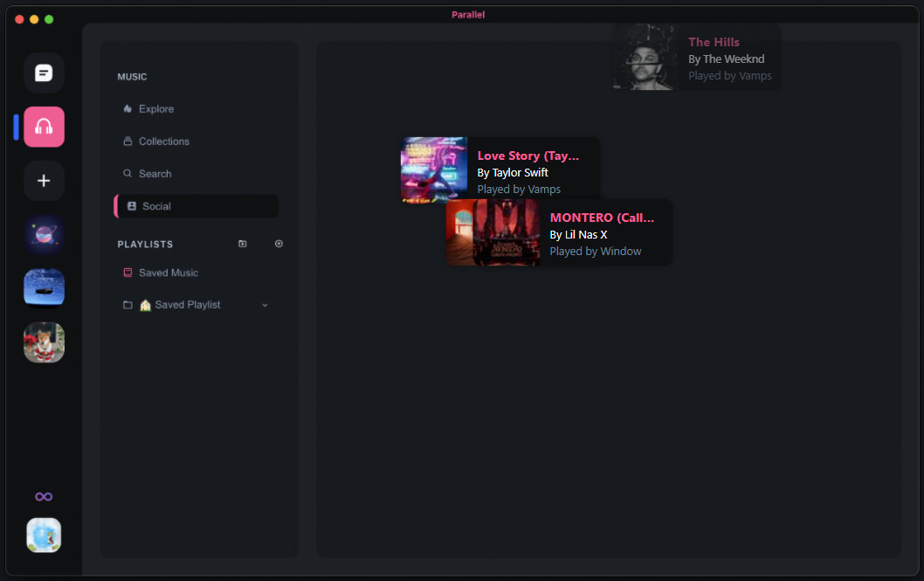Click 'By Taylor Swift' artist text
The height and width of the screenshot is (581, 924).
(x=513, y=173)
